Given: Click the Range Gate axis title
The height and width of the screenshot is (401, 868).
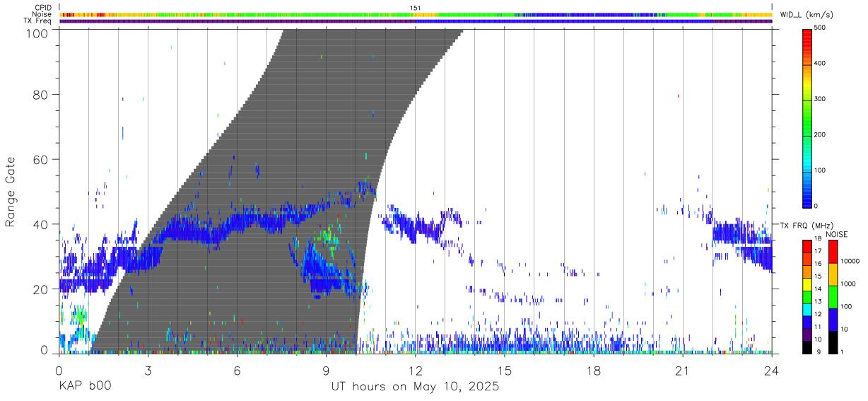Looking at the screenshot, I should click(11, 192).
